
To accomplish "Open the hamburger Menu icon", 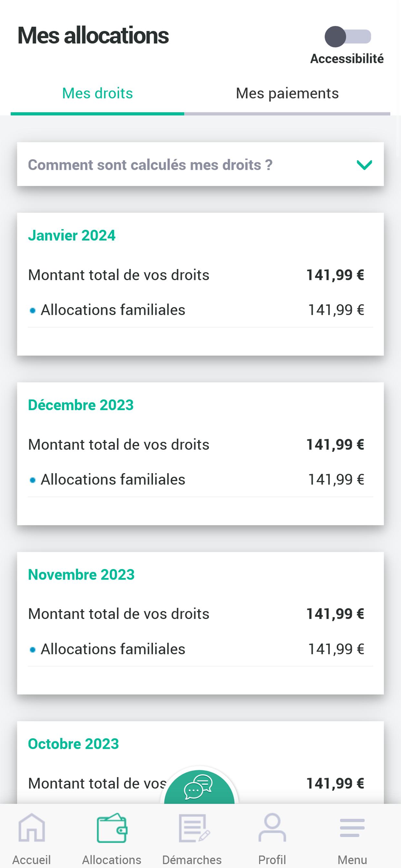I will (x=352, y=828).
